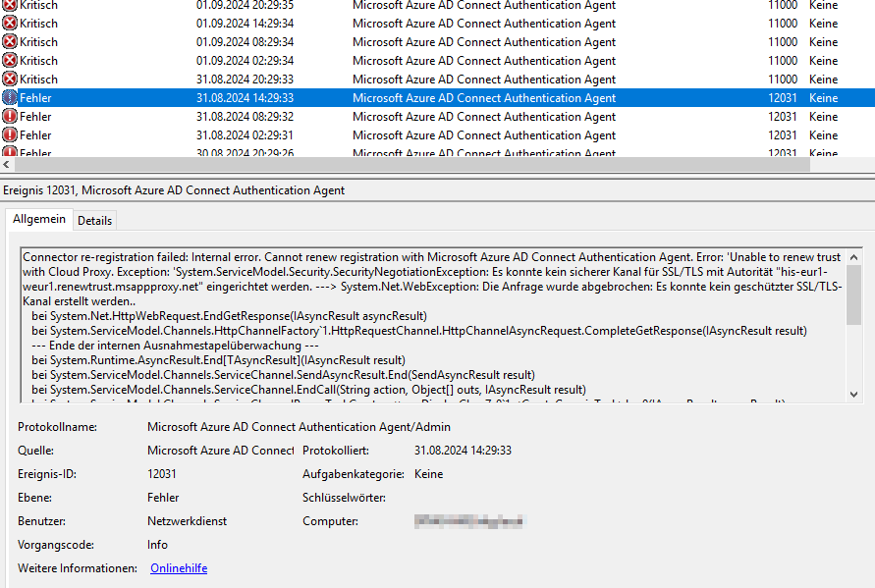Click the date cell 31.08.2024 08:29:32

[x=245, y=117]
